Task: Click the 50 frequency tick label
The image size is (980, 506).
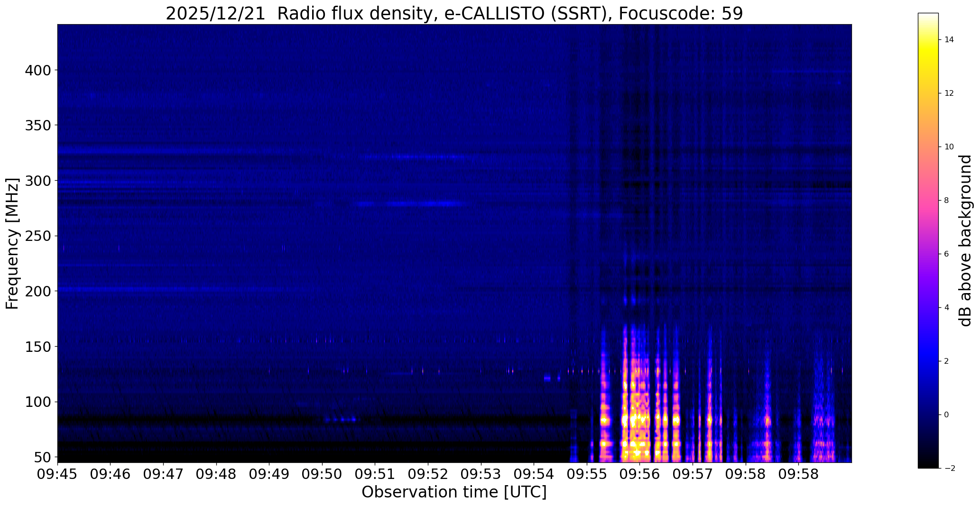Action: (43, 457)
